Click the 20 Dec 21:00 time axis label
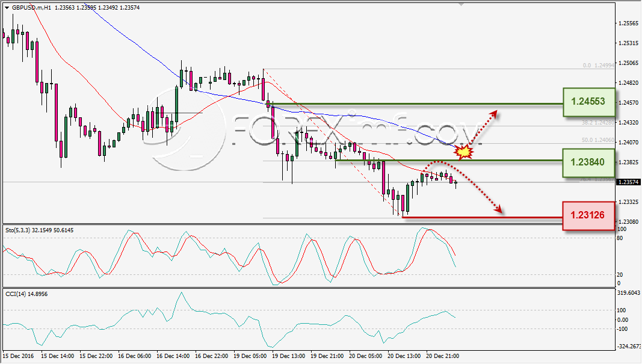Image resolution: width=642 pixels, height=364 pixels. pos(443,356)
